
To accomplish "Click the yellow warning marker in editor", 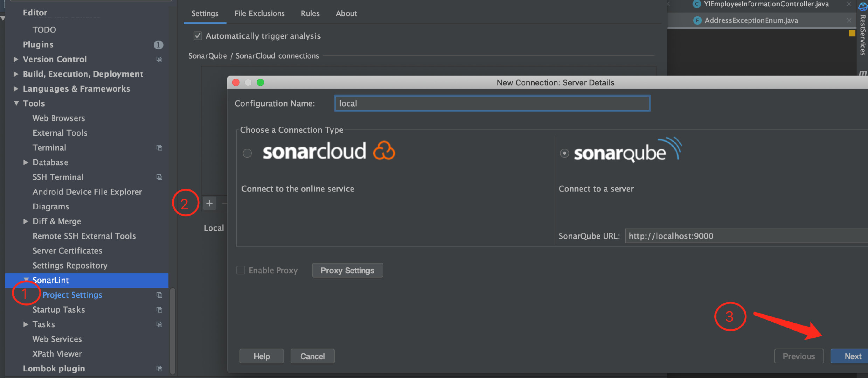I will pos(852,34).
